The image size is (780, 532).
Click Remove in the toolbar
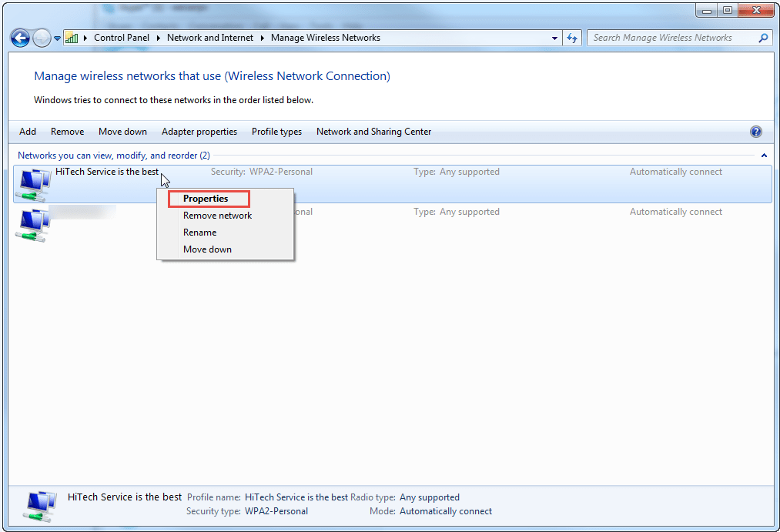coord(67,132)
